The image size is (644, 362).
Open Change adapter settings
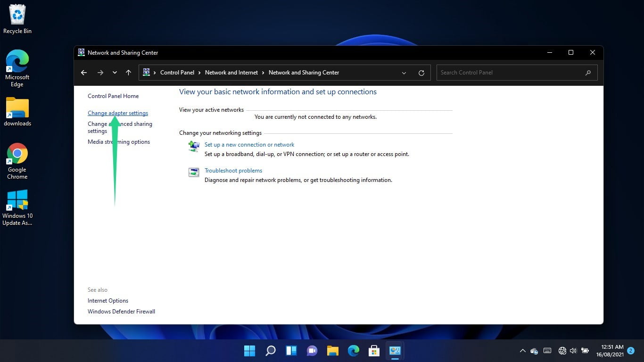117,113
